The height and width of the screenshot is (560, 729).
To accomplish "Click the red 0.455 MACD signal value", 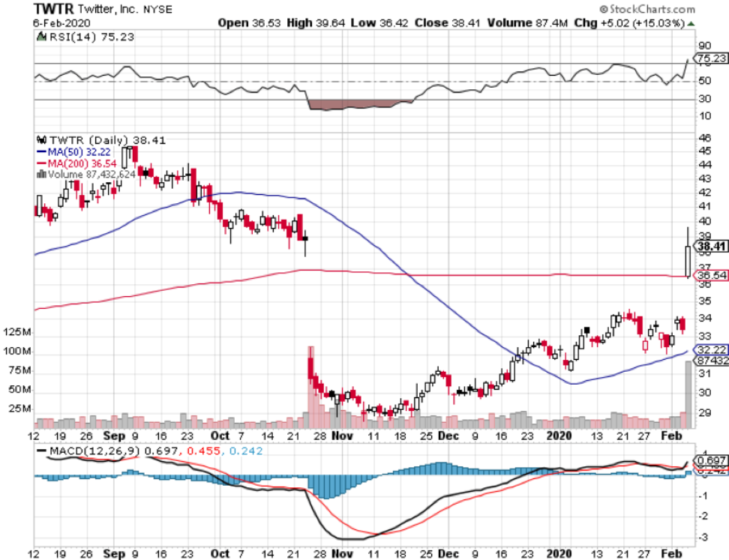I will tap(204, 451).
